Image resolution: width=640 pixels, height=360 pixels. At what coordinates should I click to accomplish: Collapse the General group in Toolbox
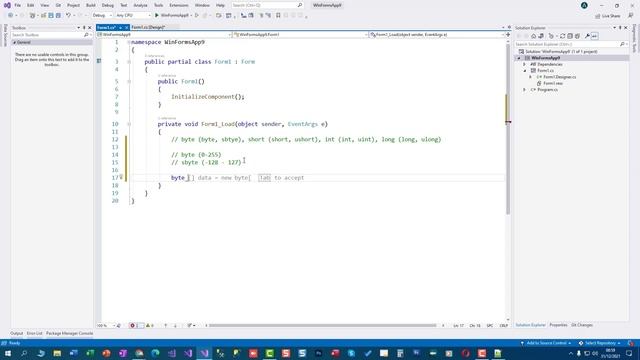click(14, 42)
